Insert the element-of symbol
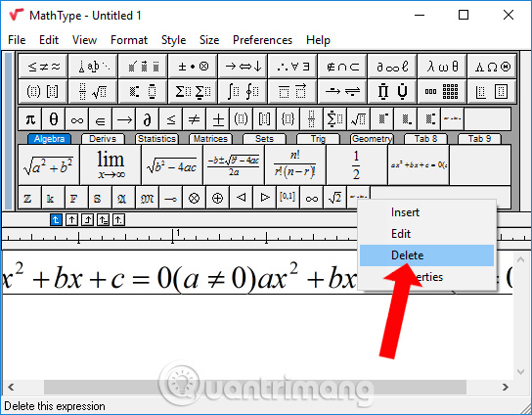The width and height of the screenshot is (532, 415). pos(101,119)
